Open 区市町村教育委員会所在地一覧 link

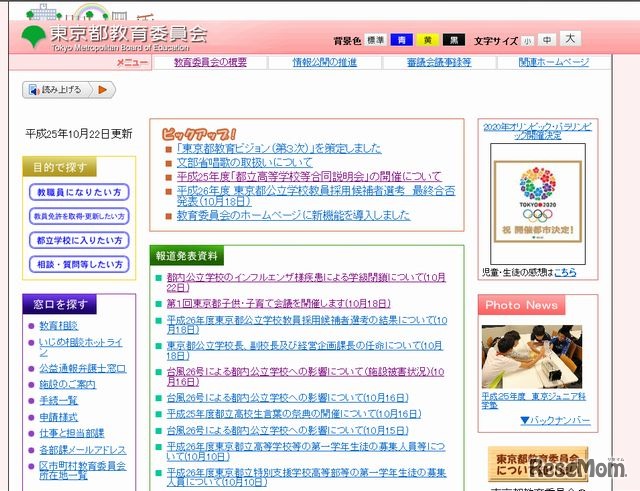click(x=82, y=471)
